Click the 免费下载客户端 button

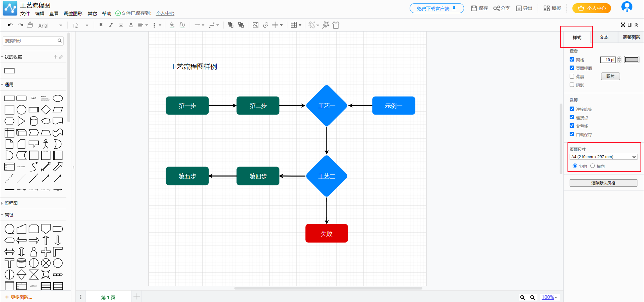tap(436, 8)
